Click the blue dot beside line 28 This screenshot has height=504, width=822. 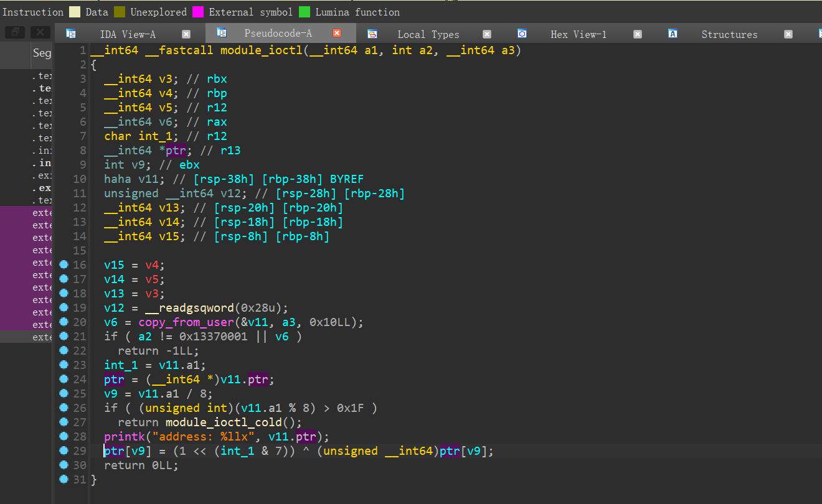click(64, 436)
